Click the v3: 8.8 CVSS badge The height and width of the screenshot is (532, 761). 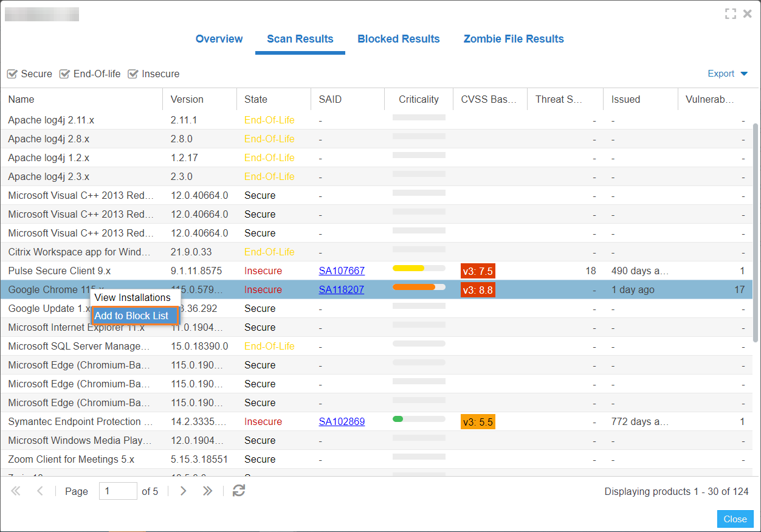[x=478, y=290]
